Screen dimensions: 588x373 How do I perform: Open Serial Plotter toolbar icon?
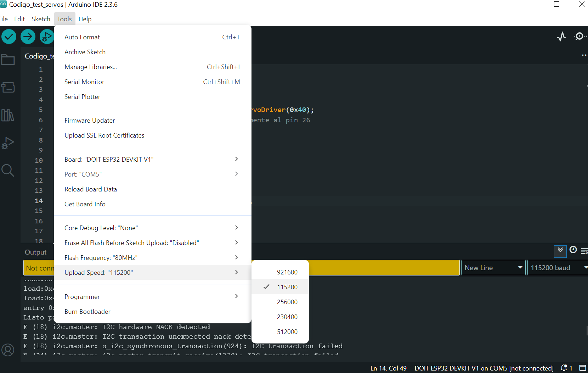(561, 37)
